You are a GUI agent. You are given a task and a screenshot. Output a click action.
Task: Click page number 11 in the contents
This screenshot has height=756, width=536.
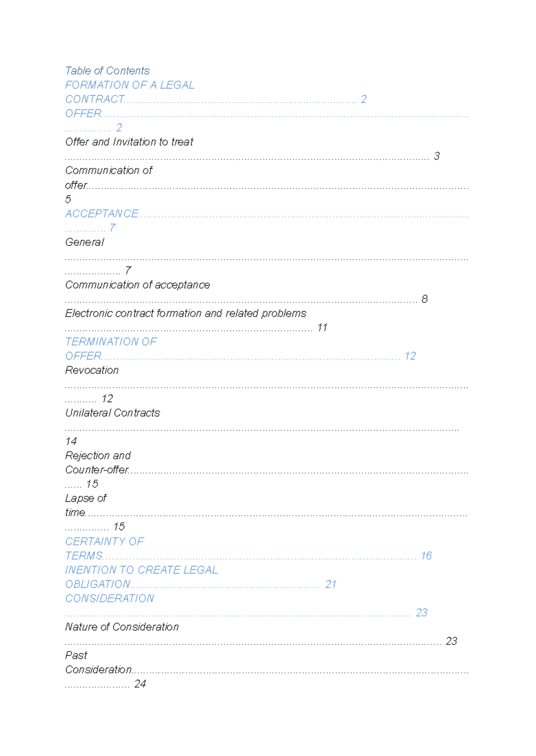pos(322,328)
